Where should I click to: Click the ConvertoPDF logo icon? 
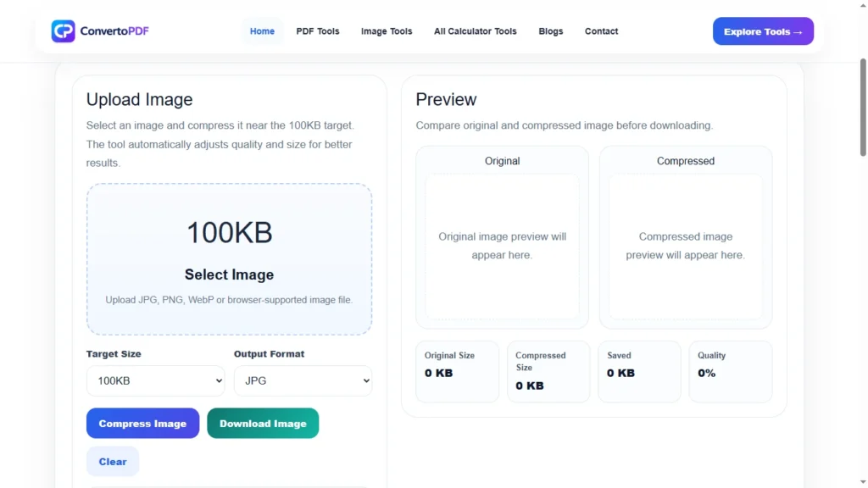(x=63, y=31)
